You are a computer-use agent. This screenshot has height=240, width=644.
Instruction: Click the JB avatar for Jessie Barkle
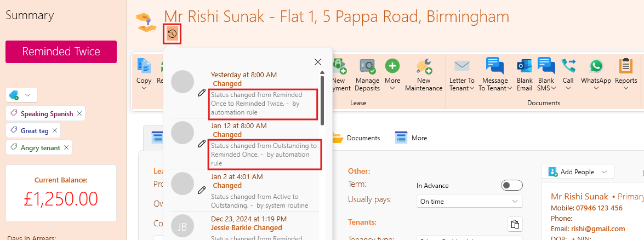click(x=182, y=226)
